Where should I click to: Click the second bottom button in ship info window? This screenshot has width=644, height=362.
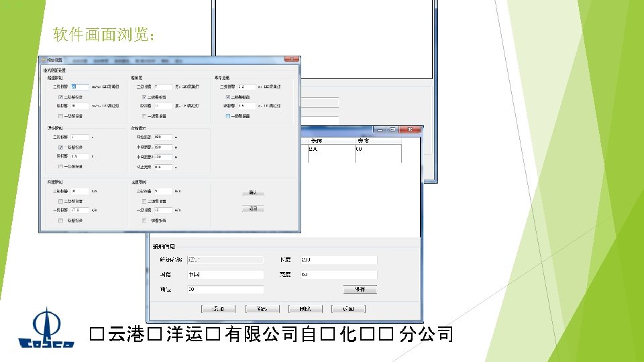pyautogui.click(x=262, y=309)
